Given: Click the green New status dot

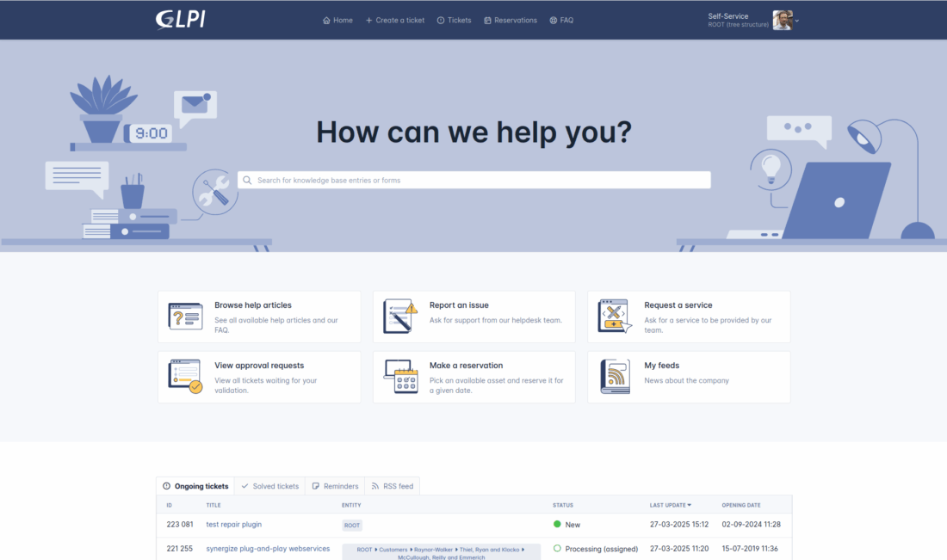Looking at the screenshot, I should (557, 525).
